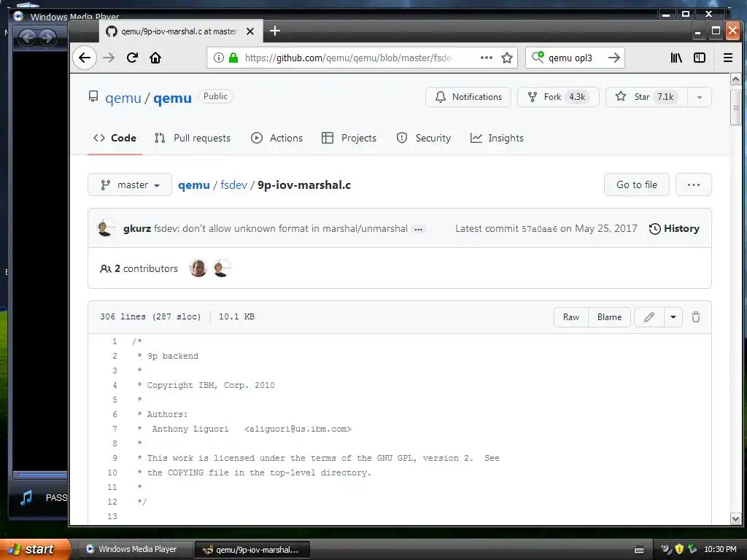Open the Actions tab
This screenshot has width=747, height=560.
[x=276, y=138]
